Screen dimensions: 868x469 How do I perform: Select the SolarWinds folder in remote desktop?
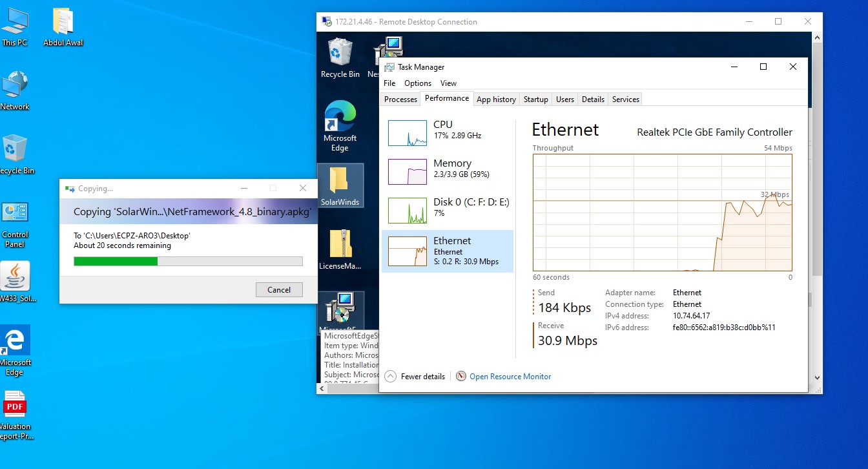click(340, 185)
